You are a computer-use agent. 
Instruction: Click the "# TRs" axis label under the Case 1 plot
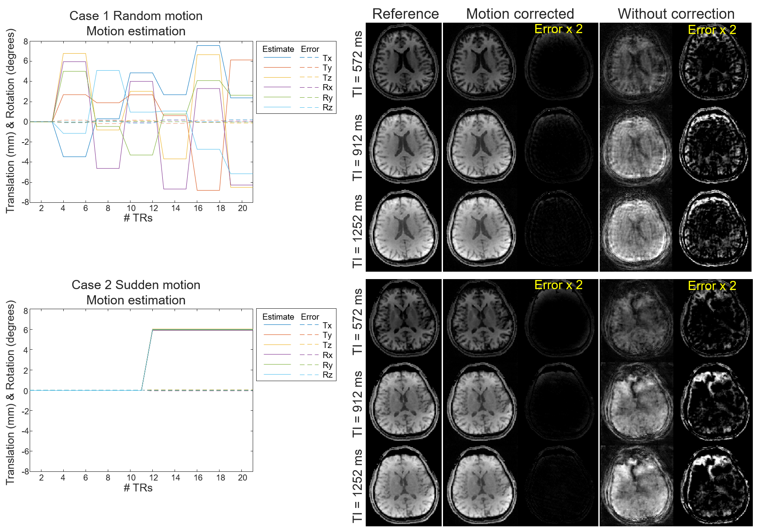[138, 218]
